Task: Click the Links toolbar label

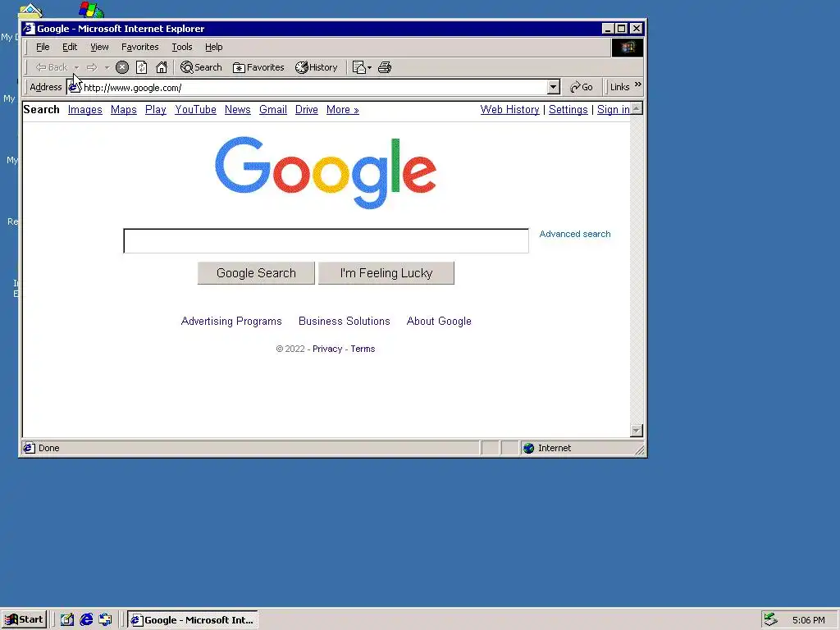Action: point(620,87)
